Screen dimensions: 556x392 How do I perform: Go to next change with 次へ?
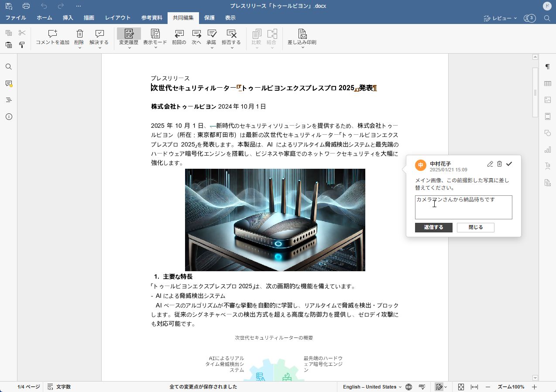[x=196, y=37]
